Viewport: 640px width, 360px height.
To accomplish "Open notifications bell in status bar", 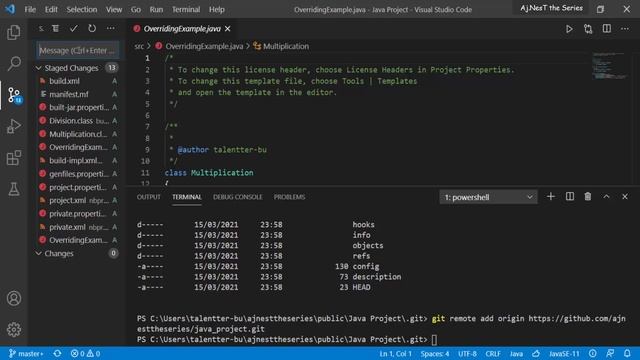I will point(627,353).
